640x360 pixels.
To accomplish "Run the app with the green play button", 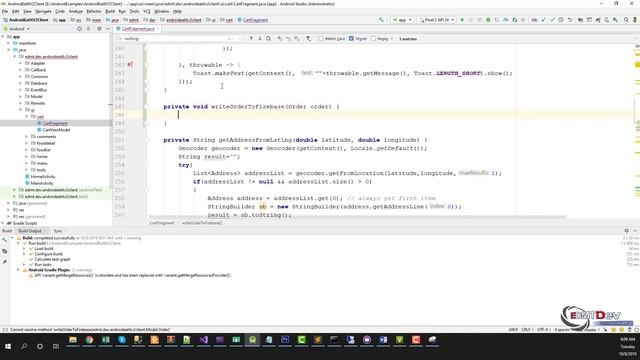I will pyautogui.click(x=462, y=20).
